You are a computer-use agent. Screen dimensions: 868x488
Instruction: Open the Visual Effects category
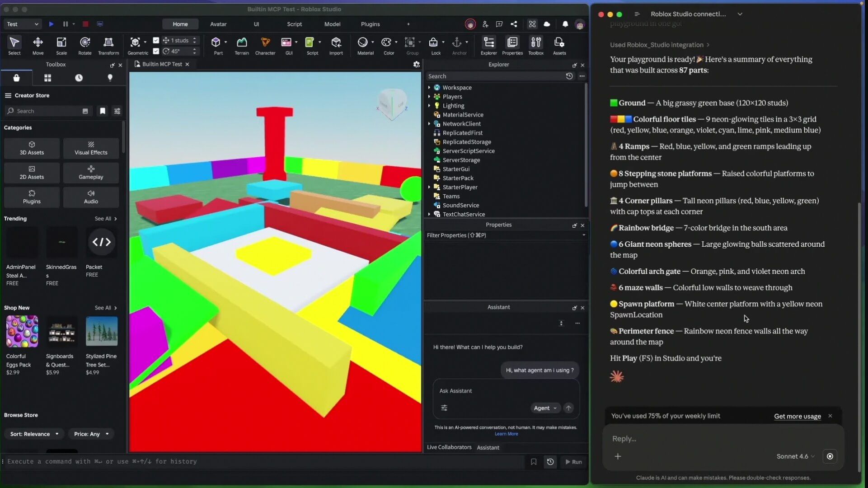point(91,148)
